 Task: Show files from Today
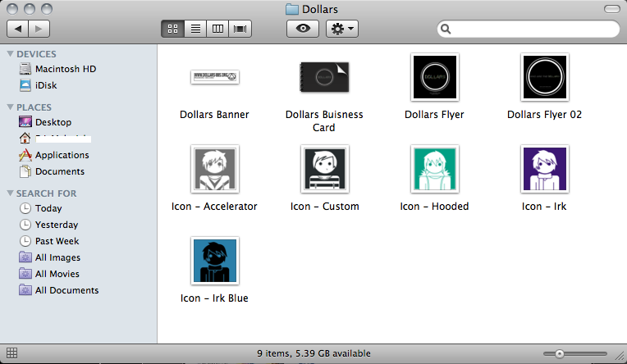tap(41, 208)
